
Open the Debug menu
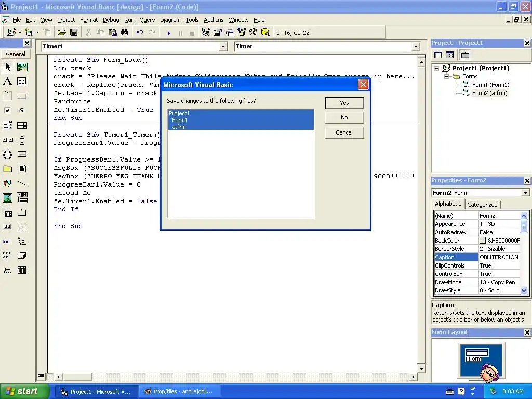[x=111, y=20]
